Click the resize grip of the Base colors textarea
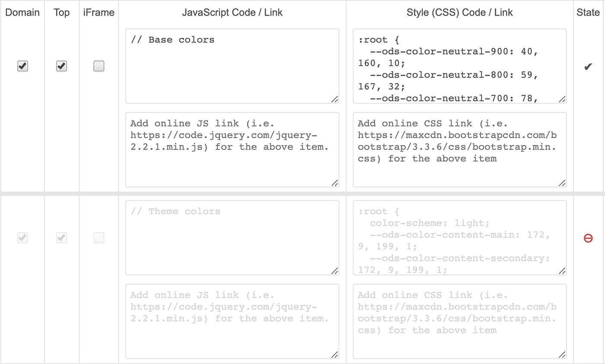 click(335, 100)
